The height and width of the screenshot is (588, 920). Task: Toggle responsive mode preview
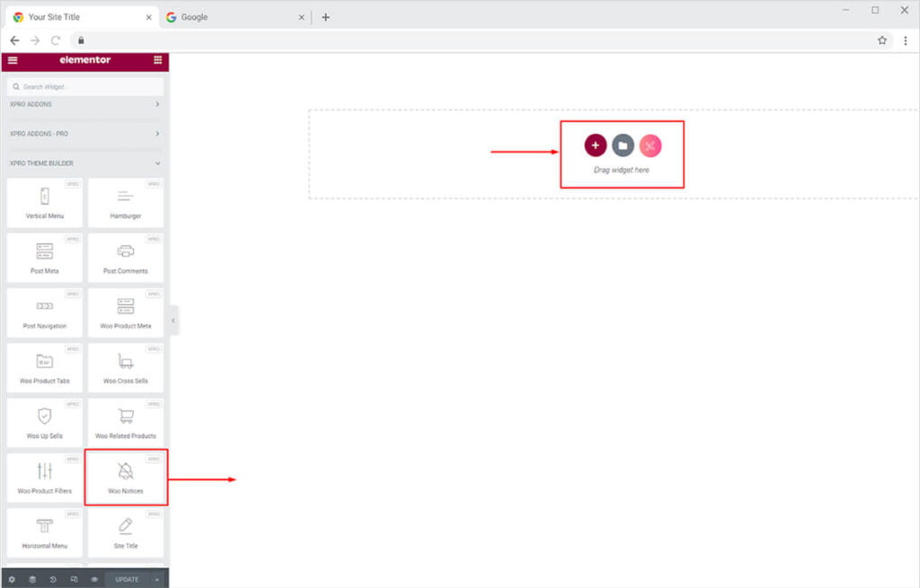(x=75, y=579)
